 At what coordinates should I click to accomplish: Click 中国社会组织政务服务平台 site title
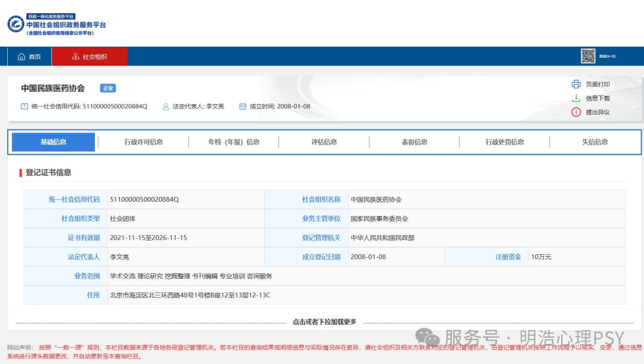point(66,24)
